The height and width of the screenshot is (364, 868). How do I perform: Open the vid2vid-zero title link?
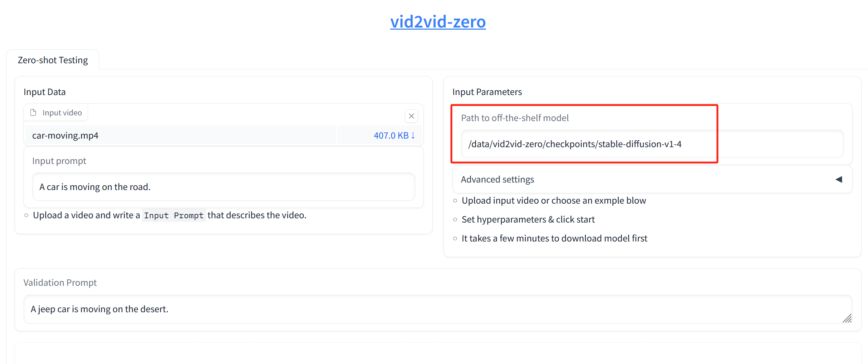point(438,21)
